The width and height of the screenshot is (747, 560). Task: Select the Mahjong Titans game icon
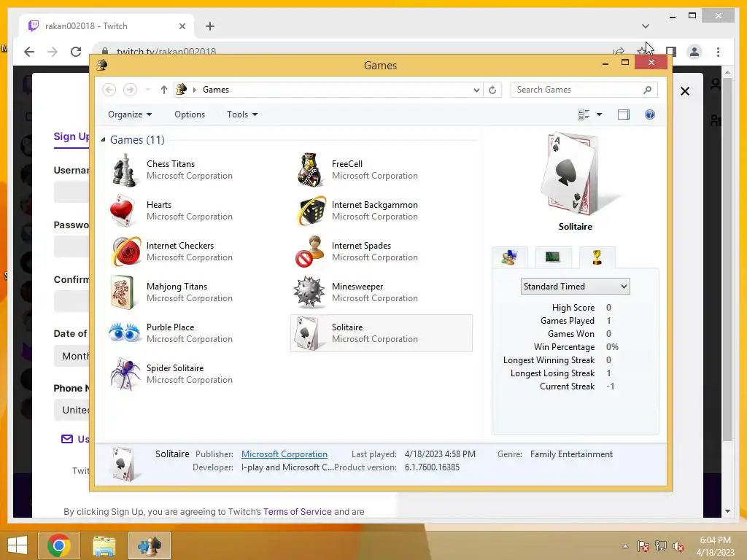(123, 292)
